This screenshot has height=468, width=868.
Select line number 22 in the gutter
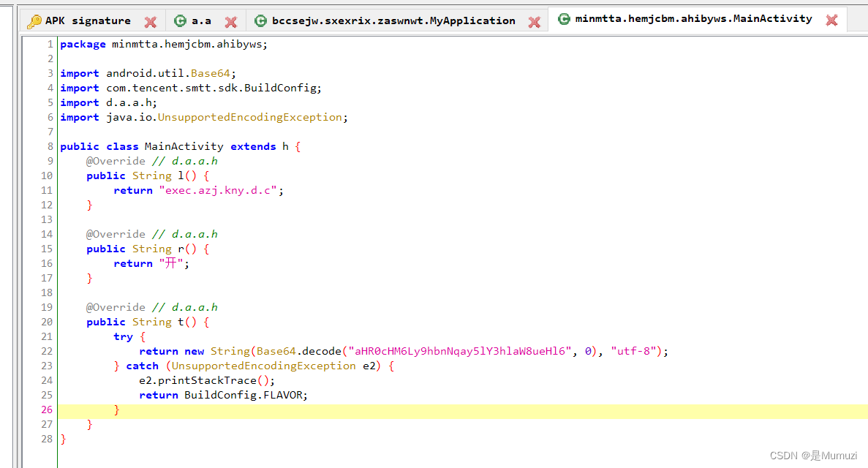[48, 351]
